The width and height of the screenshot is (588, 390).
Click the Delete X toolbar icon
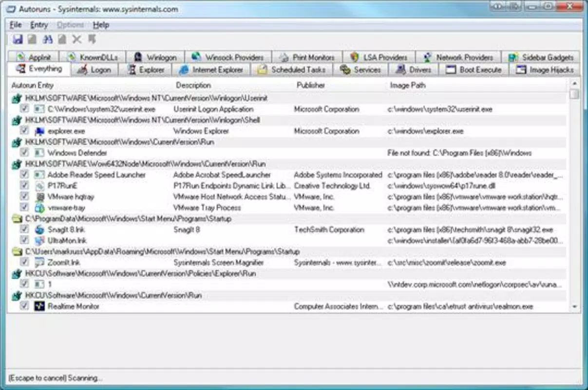coord(76,39)
